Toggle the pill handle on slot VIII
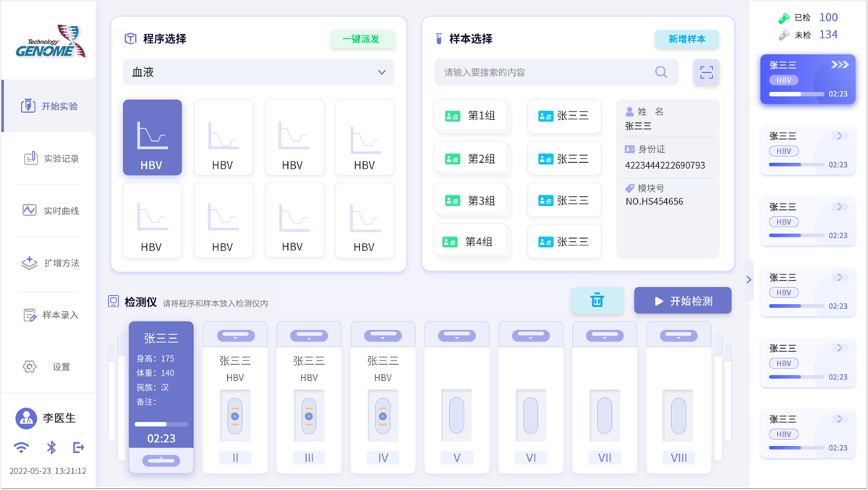 [678, 337]
